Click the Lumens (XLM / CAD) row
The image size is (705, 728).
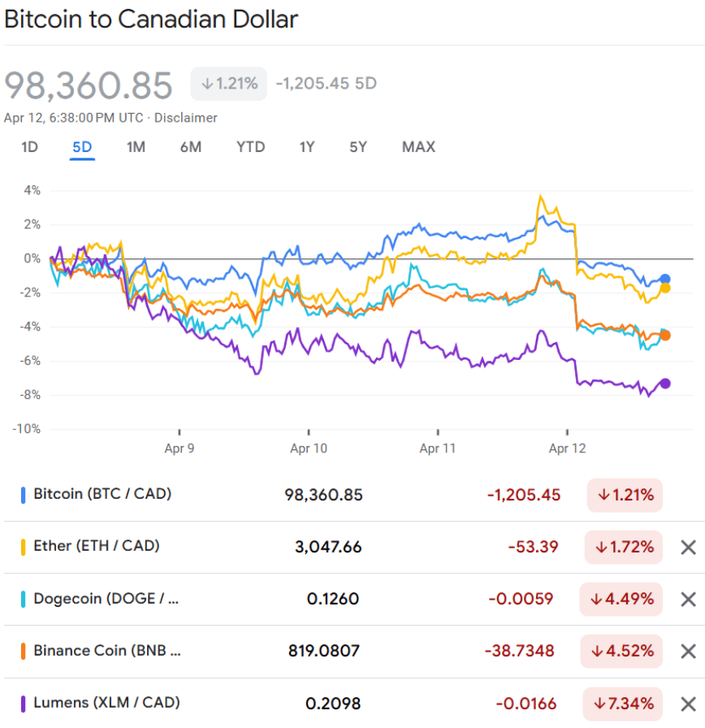coord(106,703)
